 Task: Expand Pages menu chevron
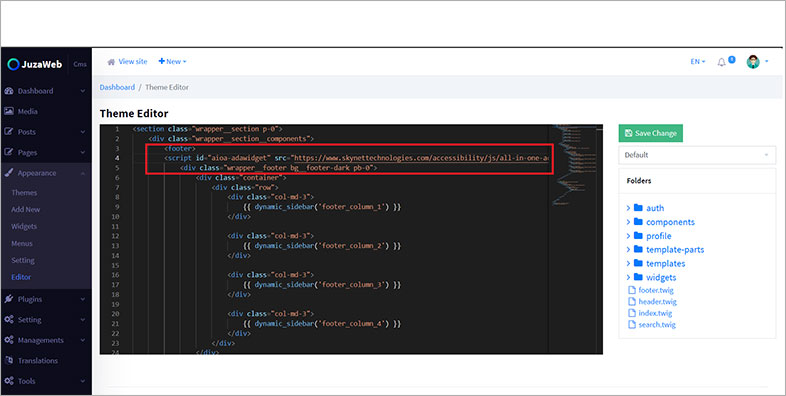83,153
